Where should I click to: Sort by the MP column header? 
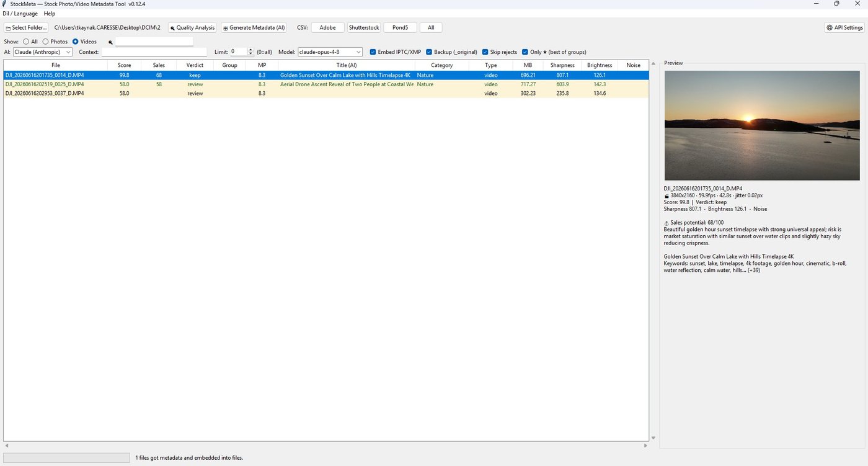[x=262, y=65]
